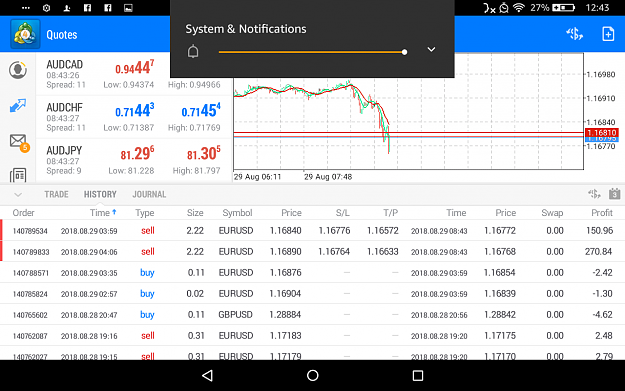Expand volume panel with the chevron

pos(431,49)
